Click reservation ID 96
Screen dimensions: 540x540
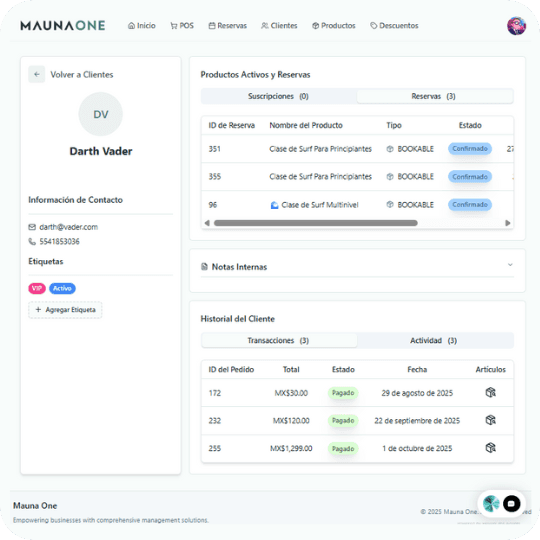click(213, 205)
